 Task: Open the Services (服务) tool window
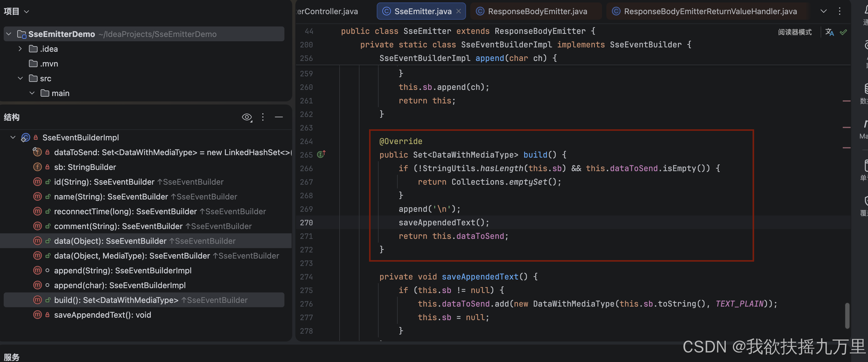(x=11, y=357)
